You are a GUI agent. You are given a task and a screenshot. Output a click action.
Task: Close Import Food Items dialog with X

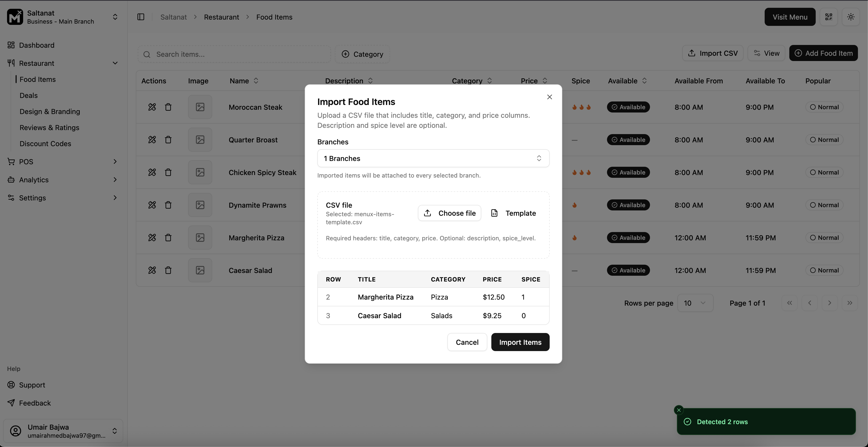549,97
